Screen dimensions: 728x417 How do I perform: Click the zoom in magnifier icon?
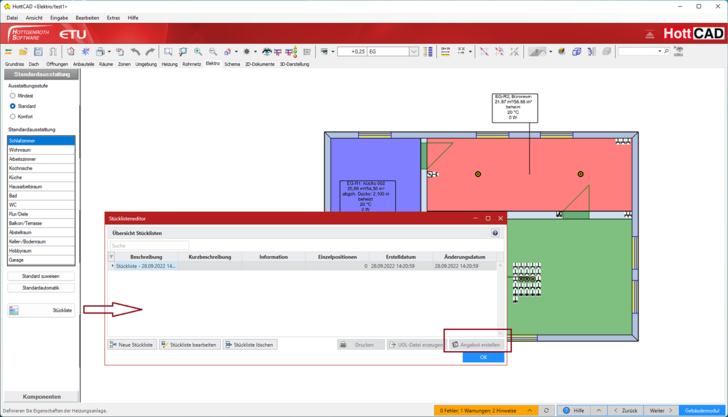tap(198, 51)
